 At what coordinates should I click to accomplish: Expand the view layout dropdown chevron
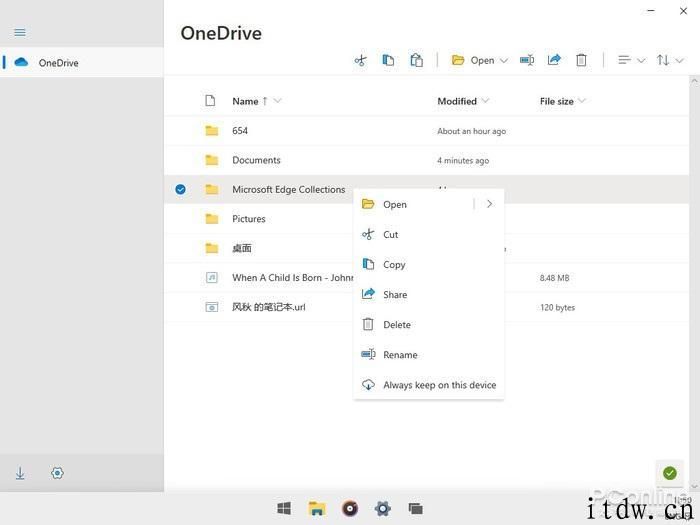click(x=641, y=60)
